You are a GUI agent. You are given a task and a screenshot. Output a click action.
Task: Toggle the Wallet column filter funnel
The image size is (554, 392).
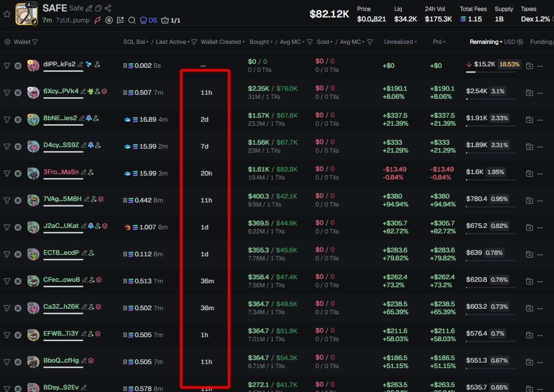point(34,42)
